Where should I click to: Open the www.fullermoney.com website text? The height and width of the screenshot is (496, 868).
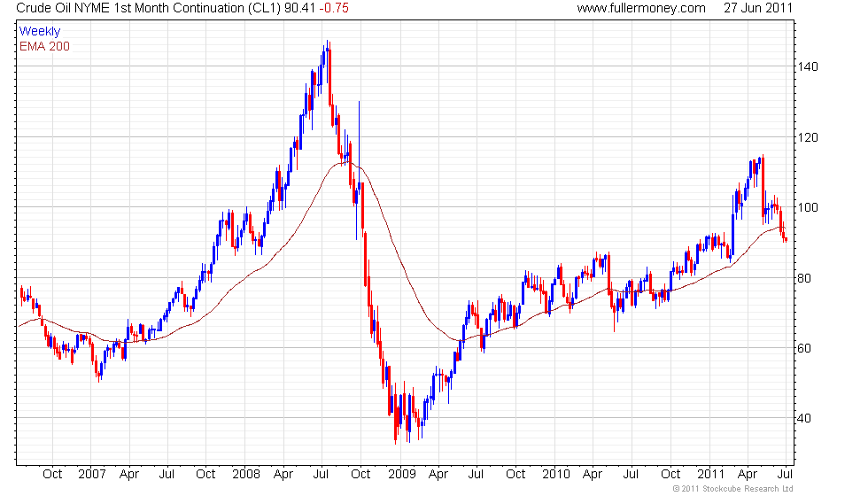(x=641, y=8)
